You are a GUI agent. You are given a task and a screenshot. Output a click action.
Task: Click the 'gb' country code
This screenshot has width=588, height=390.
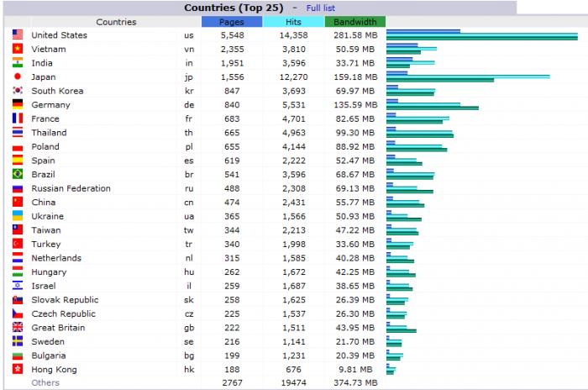(189, 328)
